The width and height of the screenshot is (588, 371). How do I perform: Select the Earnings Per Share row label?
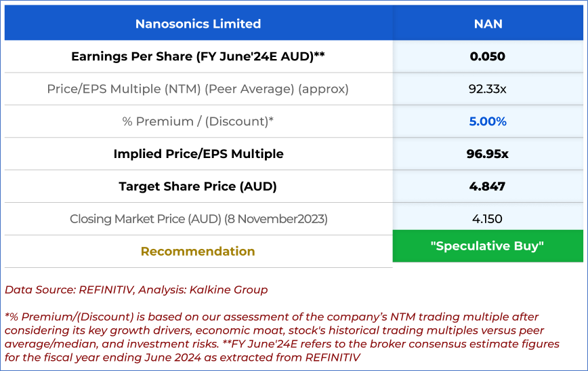[198, 56]
